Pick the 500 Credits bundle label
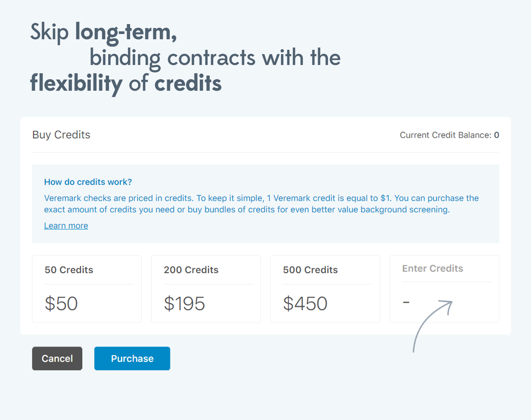 click(x=310, y=270)
